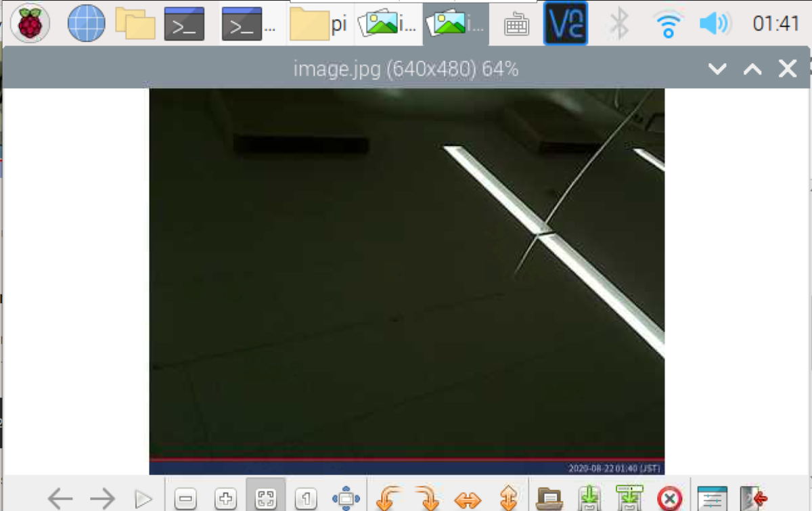Switch to the other image viewer taskbar window
Image resolution: width=812 pixels, height=511 pixels.
point(387,22)
